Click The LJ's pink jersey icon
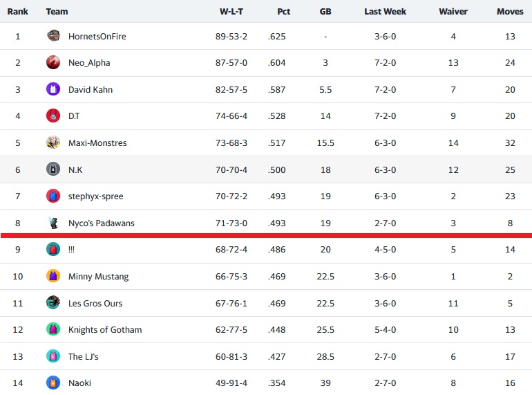532x395 pixels. tap(53, 356)
